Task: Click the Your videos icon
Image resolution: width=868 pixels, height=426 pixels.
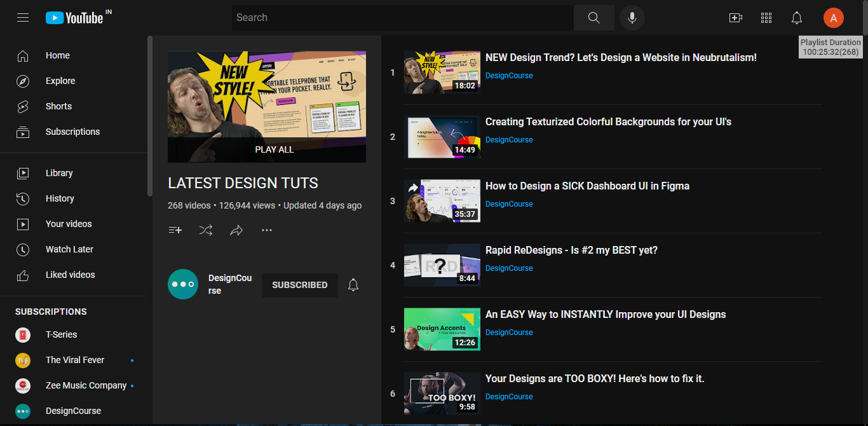Action: [23, 224]
